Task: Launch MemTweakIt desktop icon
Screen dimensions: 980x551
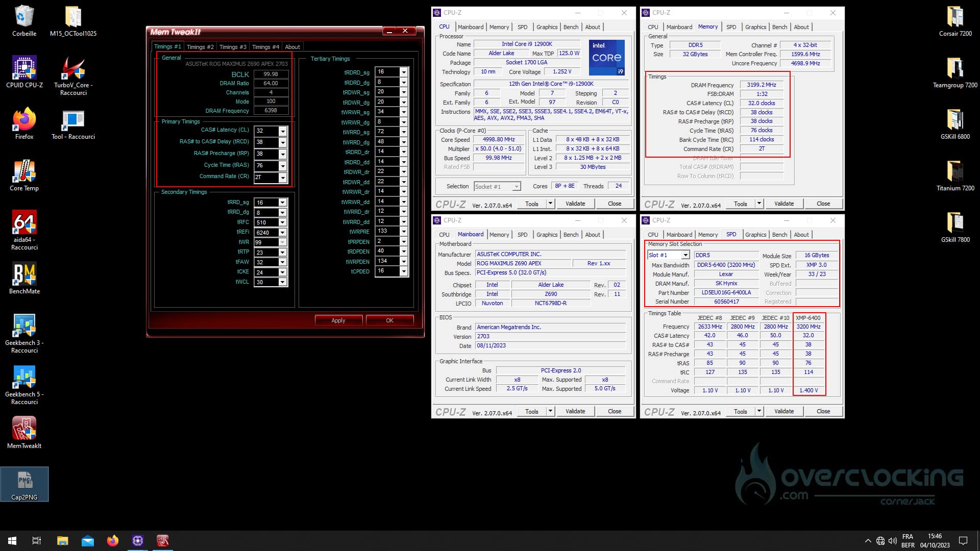Action: pos(24,433)
